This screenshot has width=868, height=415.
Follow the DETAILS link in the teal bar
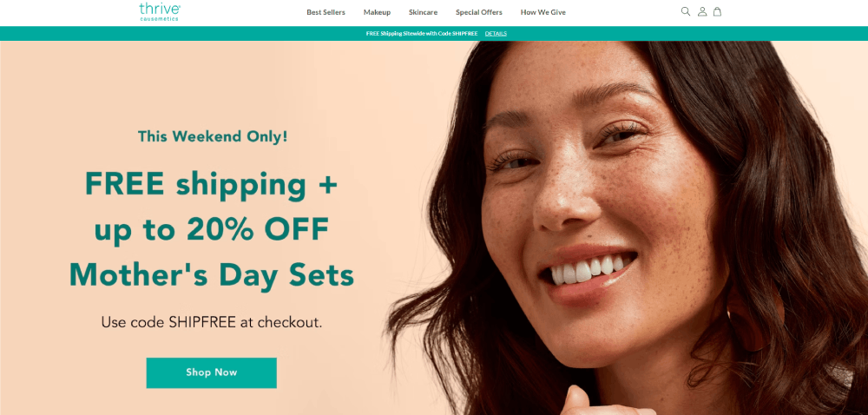[496, 34]
